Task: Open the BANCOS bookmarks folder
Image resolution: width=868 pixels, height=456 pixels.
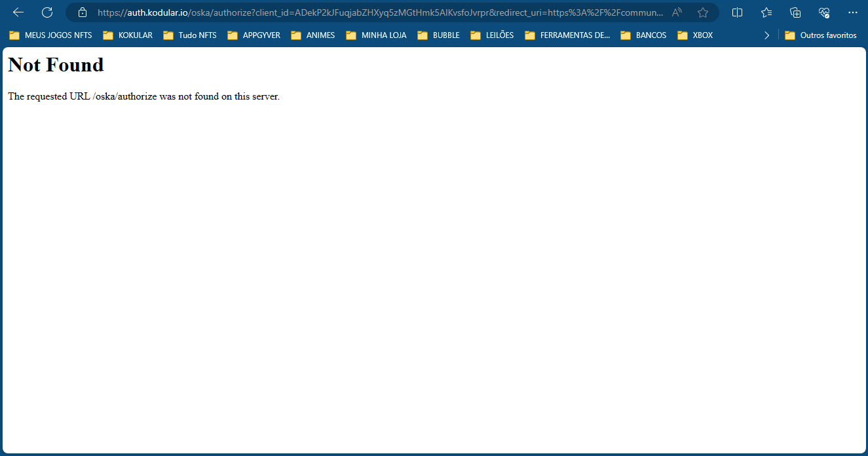Action: click(x=644, y=35)
